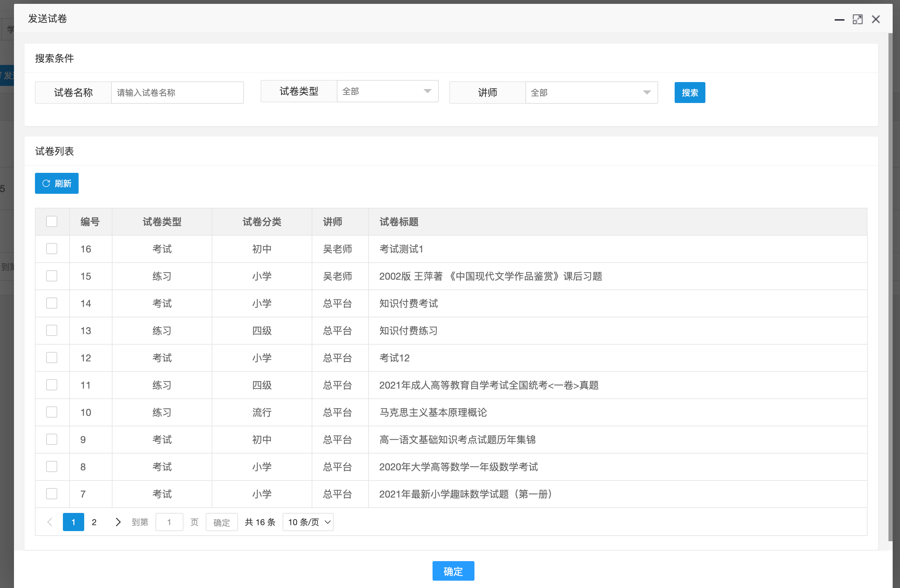Viewport: 900px width, 588px height.
Task: Open the 试卷类型 dropdown
Action: click(387, 91)
